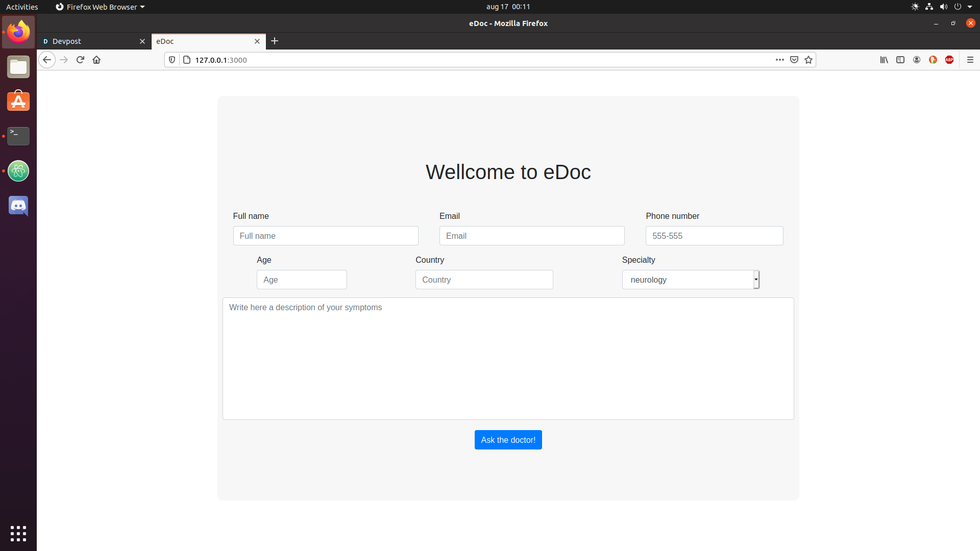Click the Adblock Plus extension icon
This screenshot has width=980, height=551.
click(949, 60)
